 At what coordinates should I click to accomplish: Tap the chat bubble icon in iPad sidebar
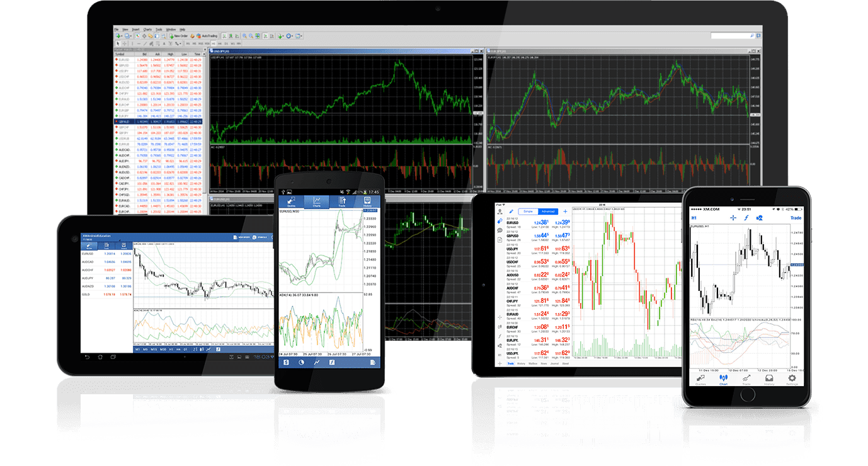coord(500,230)
